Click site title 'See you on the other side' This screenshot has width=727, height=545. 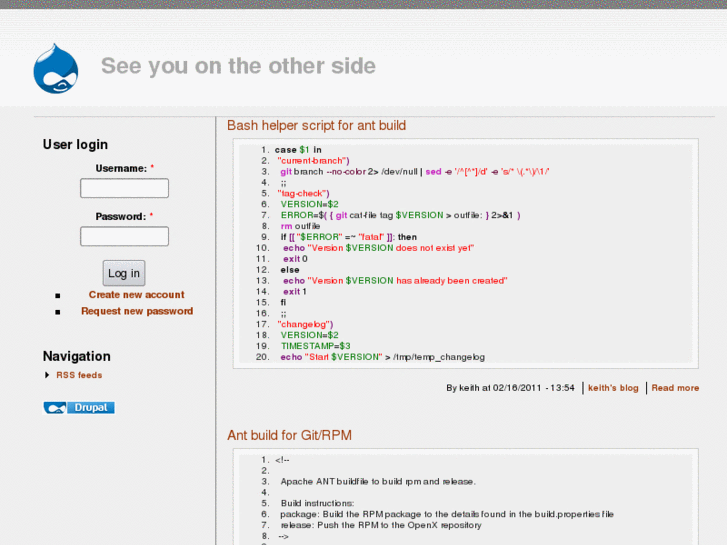click(x=238, y=66)
